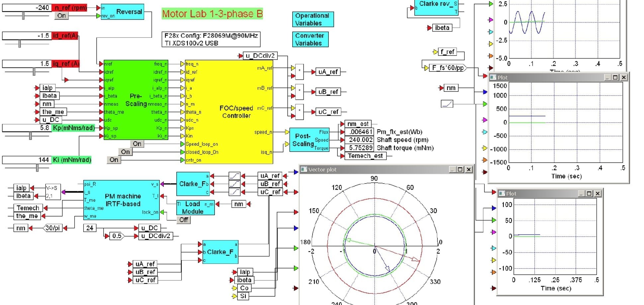Click the Vector plot window title icon

[x=304, y=169]
